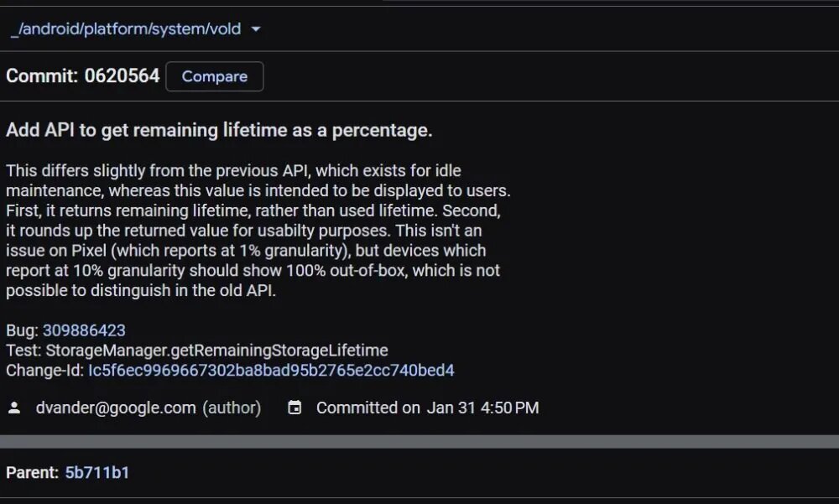Click the 'Parent:' label
Viewport: 839px width, 504px height.
pyautogui.click(x=32, y=472)
